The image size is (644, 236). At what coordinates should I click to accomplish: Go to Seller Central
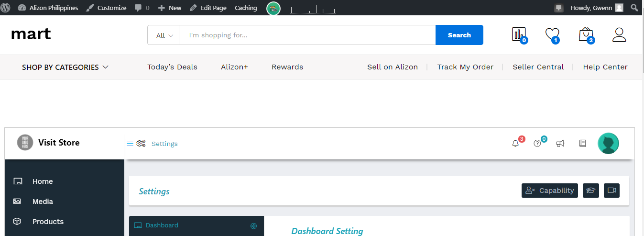pyautogui.click(x=538, y=67)
